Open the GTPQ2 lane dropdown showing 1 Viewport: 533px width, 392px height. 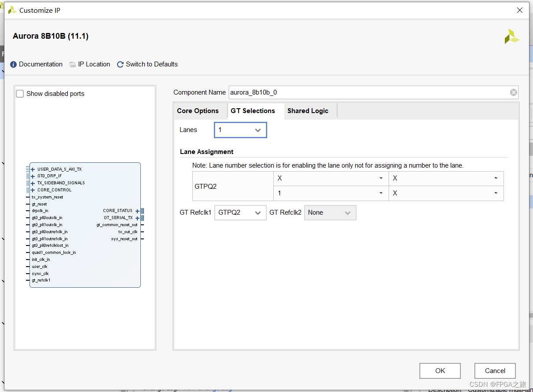[331, 193]
